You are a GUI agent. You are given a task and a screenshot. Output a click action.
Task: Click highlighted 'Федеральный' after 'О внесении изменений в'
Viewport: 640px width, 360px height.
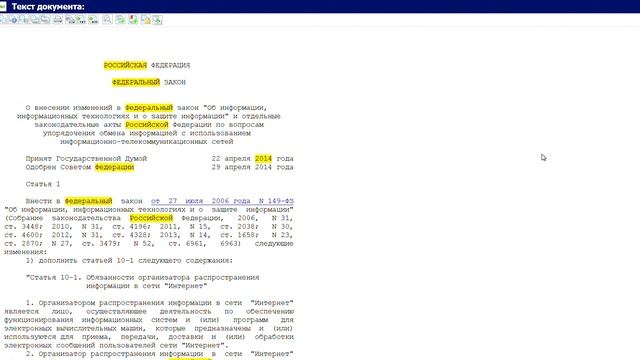[x=149, y=108]
